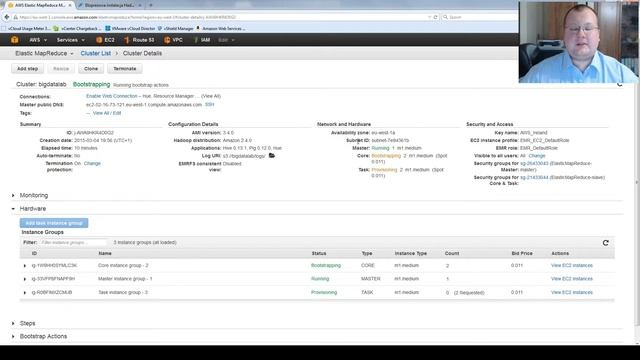Viewport: 640px width, 360px height.
Task: Open VMware vCloud Director bookmark
Action: coord(130,29)
